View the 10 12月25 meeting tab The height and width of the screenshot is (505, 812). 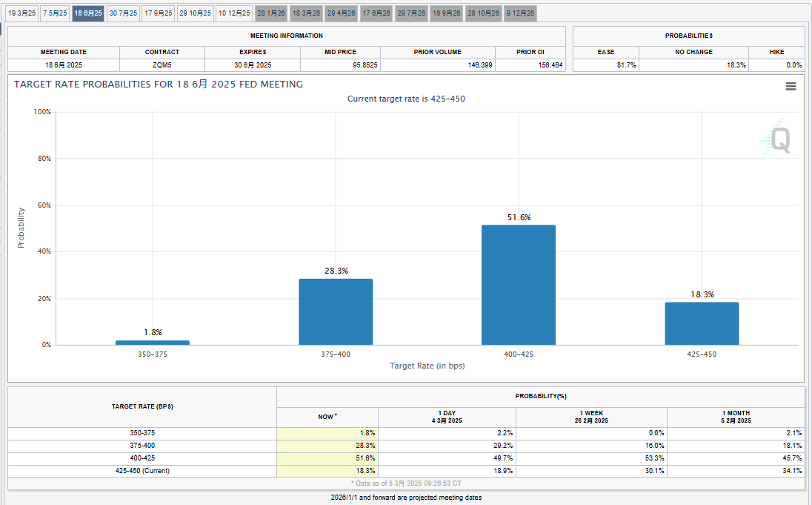[x=234, y=13]
